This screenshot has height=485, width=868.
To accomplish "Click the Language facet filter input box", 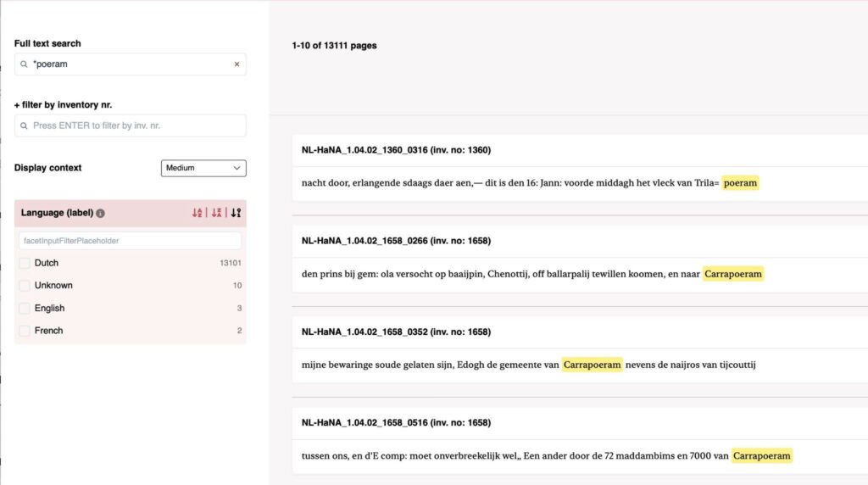I will point(130,241).
